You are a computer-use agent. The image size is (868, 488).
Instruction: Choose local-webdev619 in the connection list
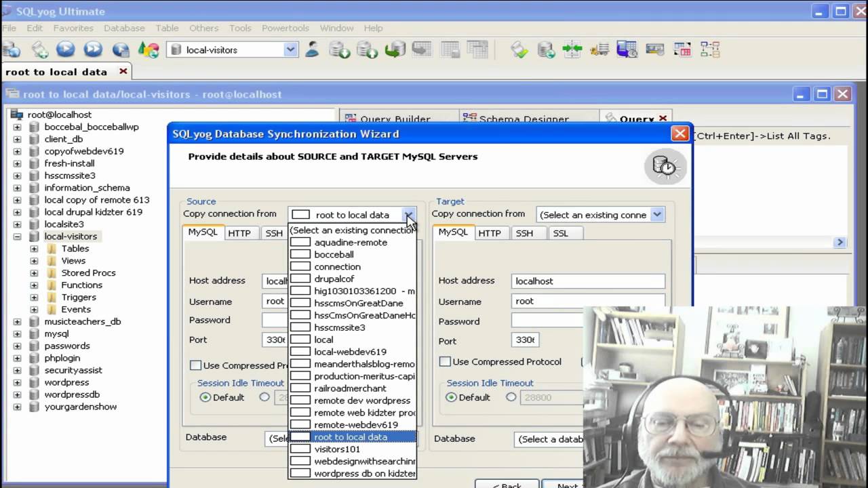352,352
